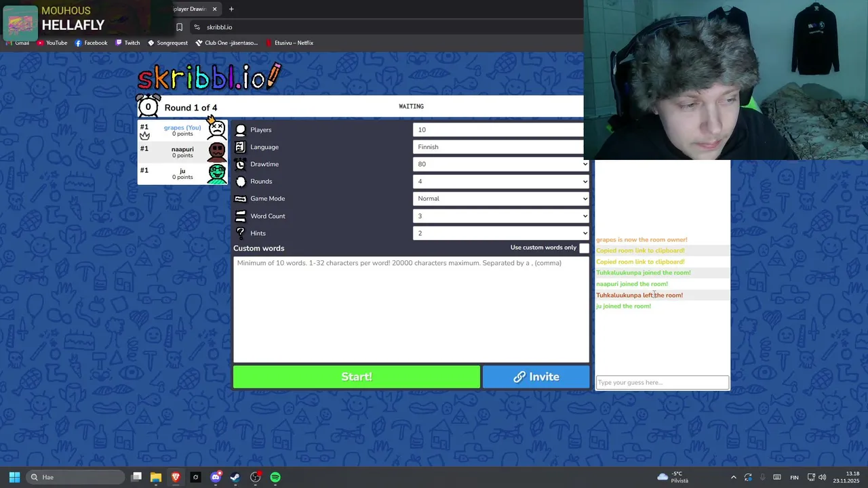
Task: Click the skribbl.io logo
Action: tap(209, 77)
